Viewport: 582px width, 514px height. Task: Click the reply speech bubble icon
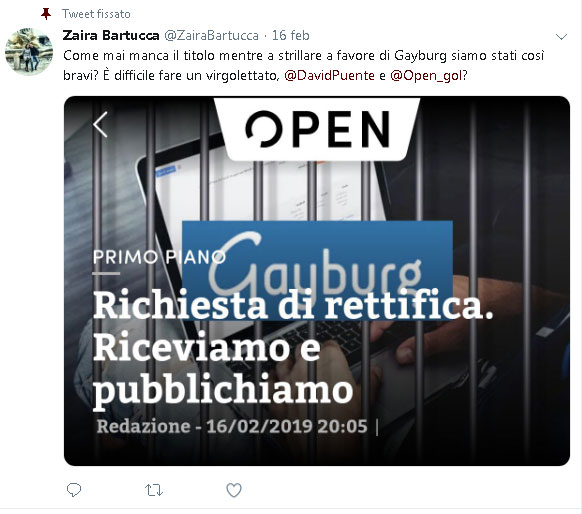pyautogui.click(x=74, y=490)
